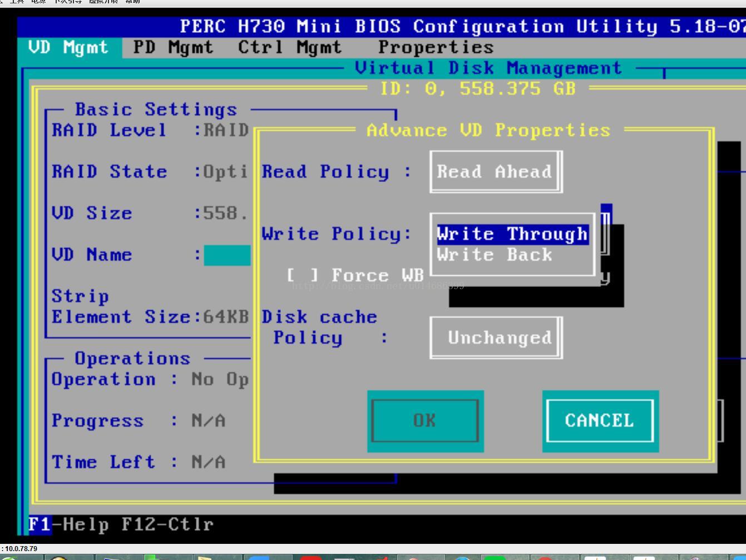The image size is (746, 560).
Task: Click the Time Left : N/A row
Action: tap(139, 463)
